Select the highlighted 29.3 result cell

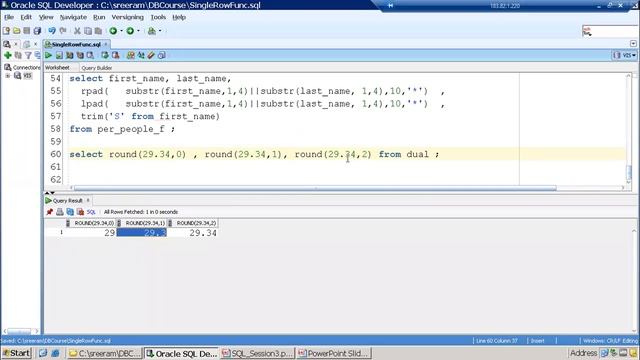(142, 233)
